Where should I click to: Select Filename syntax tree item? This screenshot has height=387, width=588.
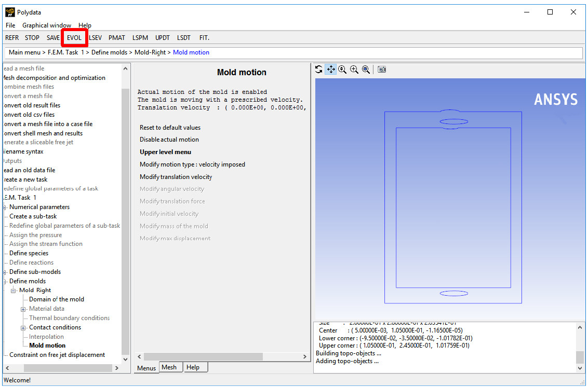[x=23, y=151]
